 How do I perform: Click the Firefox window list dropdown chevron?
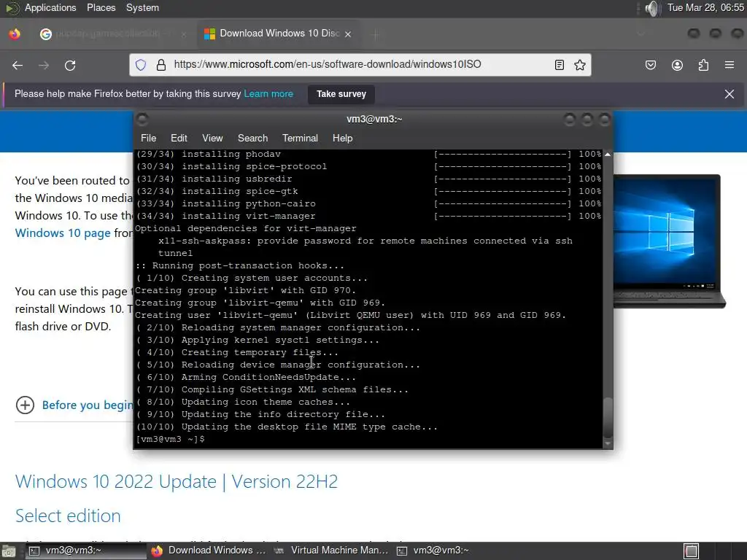(x=640, y=34)
